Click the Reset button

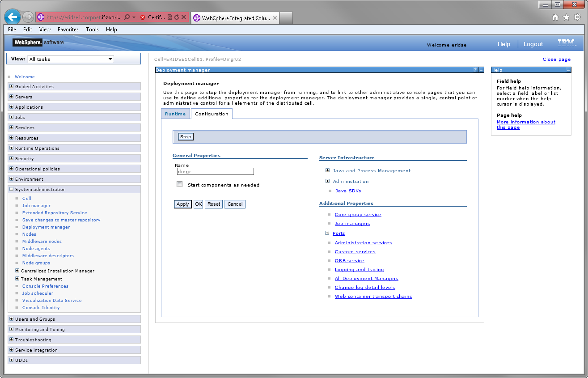pyautogui.click(x=214, y=204)
